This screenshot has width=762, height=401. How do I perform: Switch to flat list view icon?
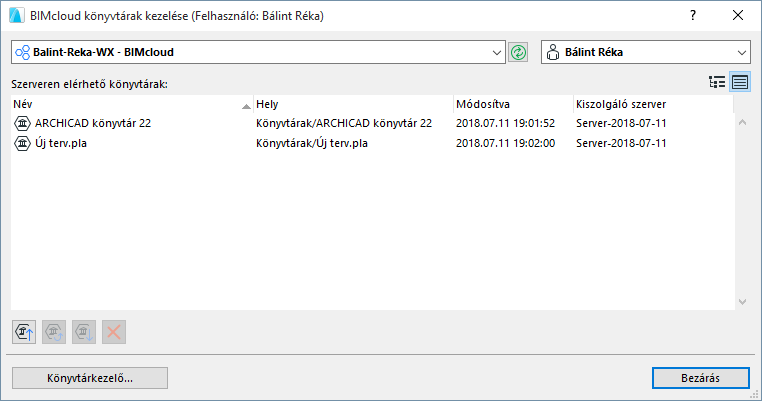740,82
